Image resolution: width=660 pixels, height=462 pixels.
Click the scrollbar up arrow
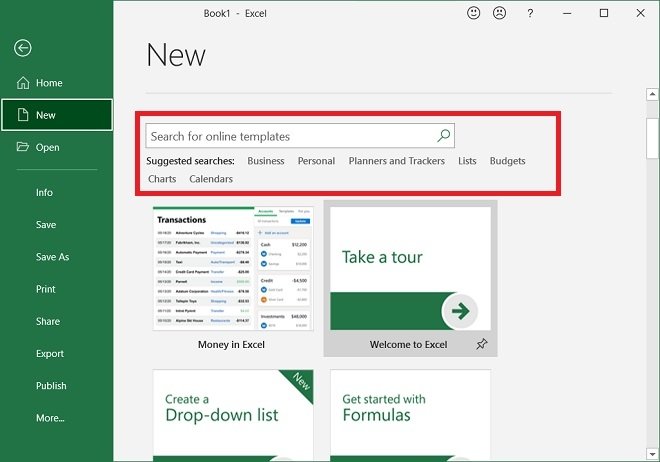652,94
